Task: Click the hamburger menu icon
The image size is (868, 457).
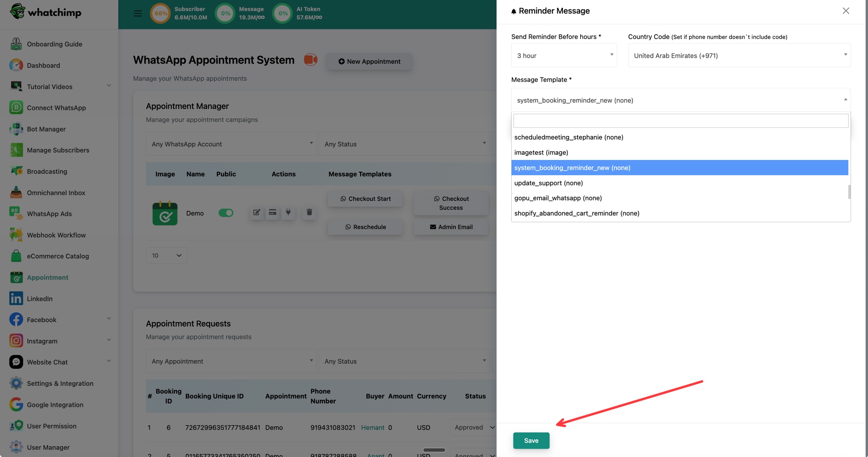Action: (138, 13)
